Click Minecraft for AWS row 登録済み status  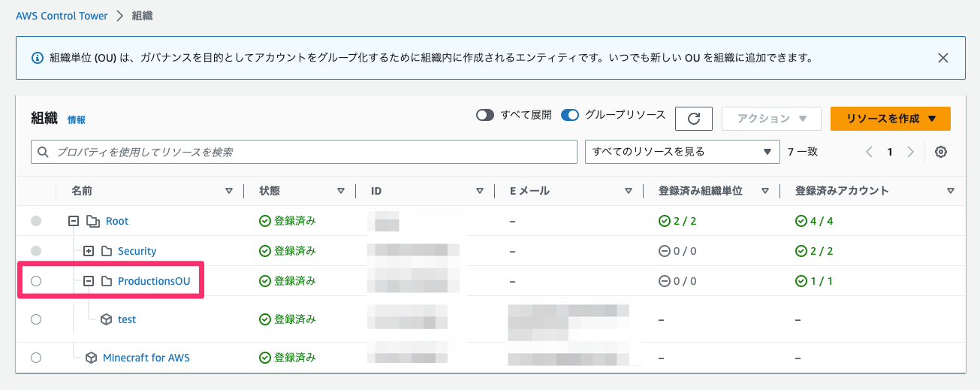[x=295, y=358]
